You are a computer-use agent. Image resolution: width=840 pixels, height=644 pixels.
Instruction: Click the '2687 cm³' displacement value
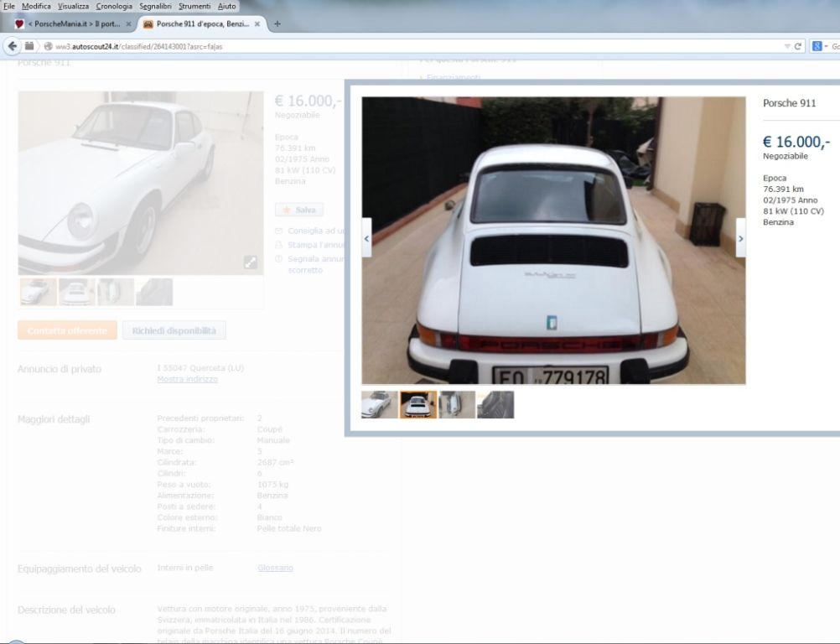click(x=275, y=462)
